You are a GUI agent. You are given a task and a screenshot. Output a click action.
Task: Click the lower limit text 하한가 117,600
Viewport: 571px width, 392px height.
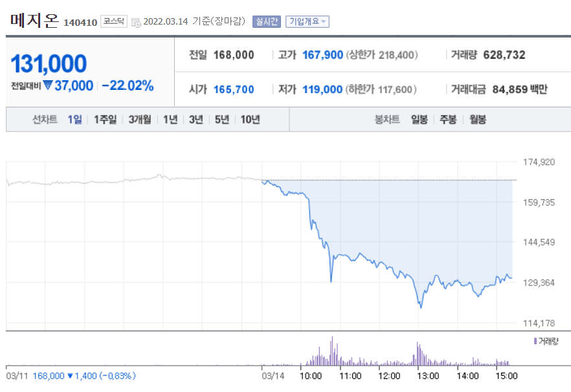point(381,89)
